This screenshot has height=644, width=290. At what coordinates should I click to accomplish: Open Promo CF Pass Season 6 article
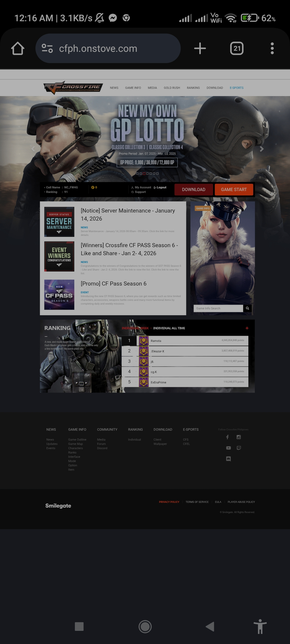[x=114, y=284]
